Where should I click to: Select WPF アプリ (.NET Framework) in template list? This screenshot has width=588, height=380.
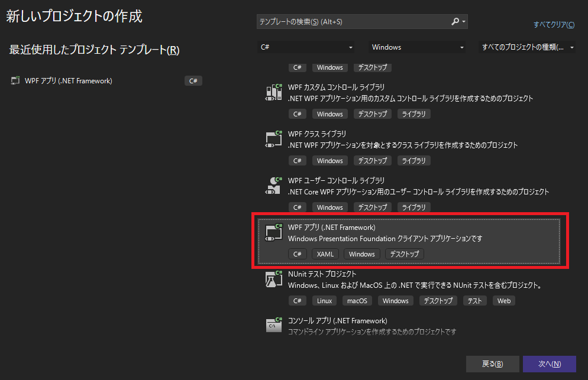click(409, 241)
